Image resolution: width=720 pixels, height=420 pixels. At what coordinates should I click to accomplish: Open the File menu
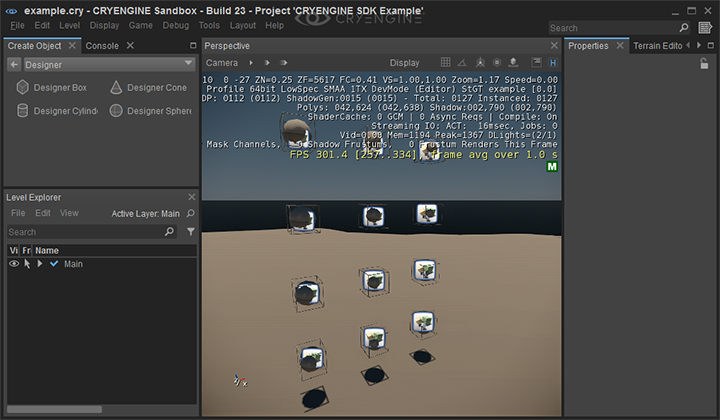pos(17,25)
